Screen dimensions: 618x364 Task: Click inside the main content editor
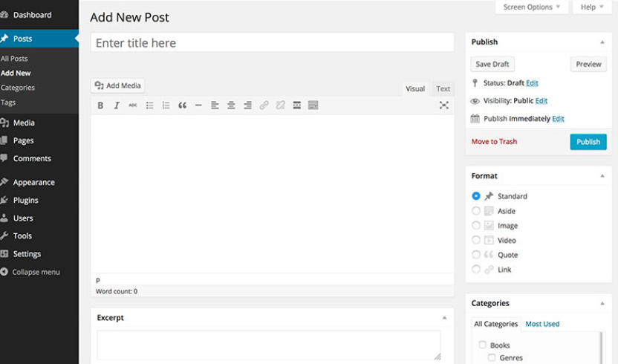pos(272,194)
